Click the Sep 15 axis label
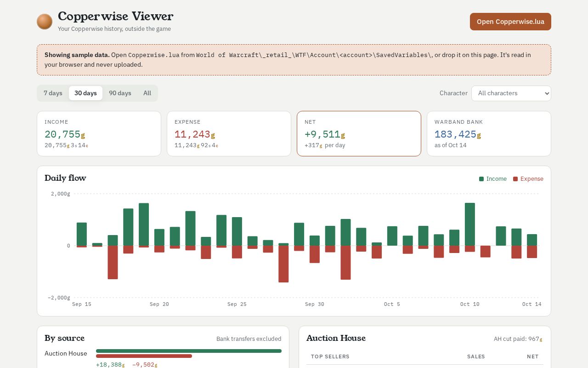 (x=82, y=304)
